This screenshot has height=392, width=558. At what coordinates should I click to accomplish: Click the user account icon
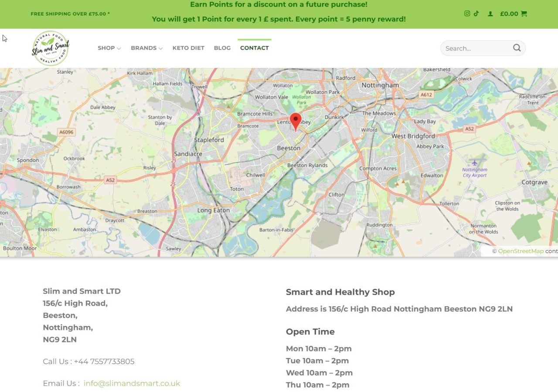coord(490,14)
